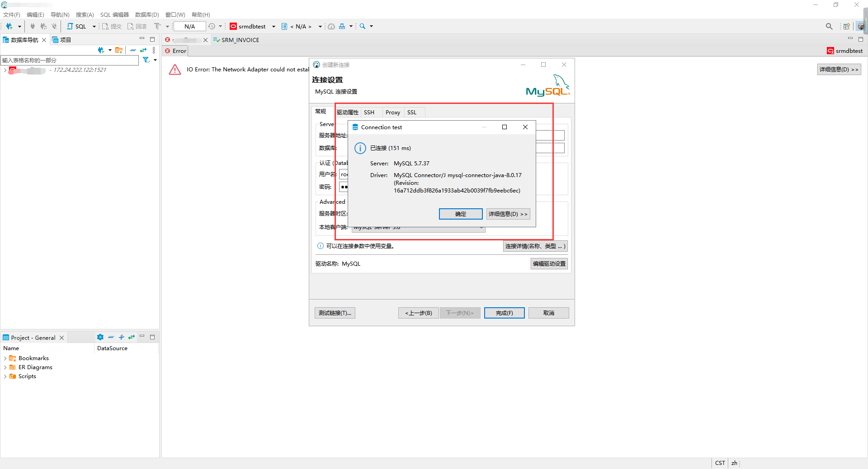
Task: Expand the 172.24.222.122 connection in the navigator
Action: (x=5, y=70)
